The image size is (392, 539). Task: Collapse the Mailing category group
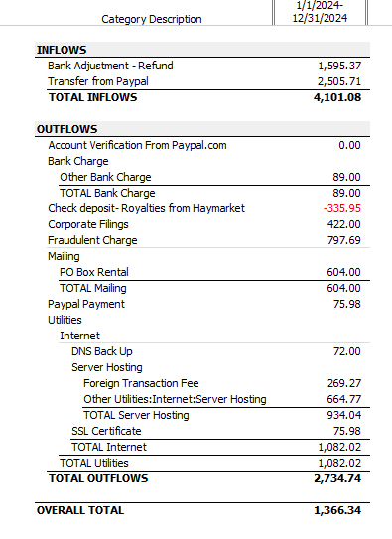pyautogui.click(x=64, y=256)
